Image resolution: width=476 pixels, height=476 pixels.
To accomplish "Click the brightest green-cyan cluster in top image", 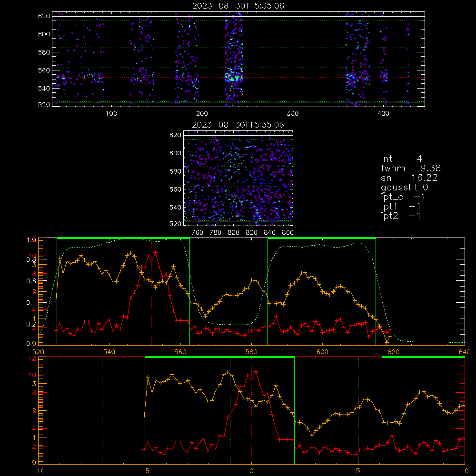I will click(x=234, y=78).
